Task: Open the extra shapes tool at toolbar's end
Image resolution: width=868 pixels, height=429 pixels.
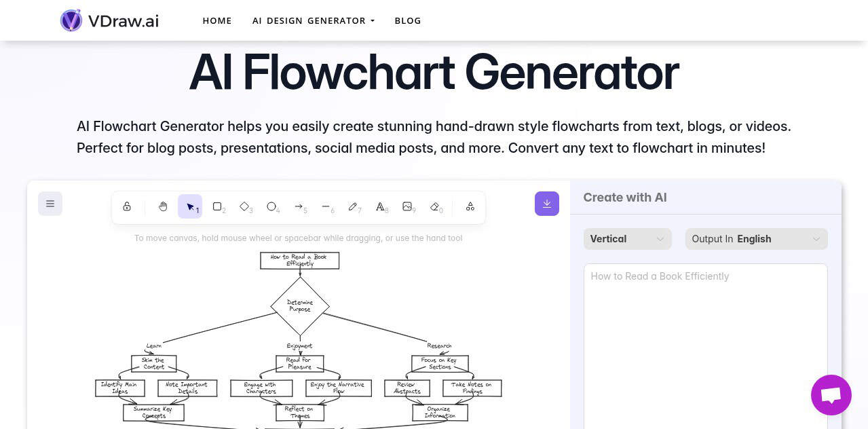Action: pos(470,206)
